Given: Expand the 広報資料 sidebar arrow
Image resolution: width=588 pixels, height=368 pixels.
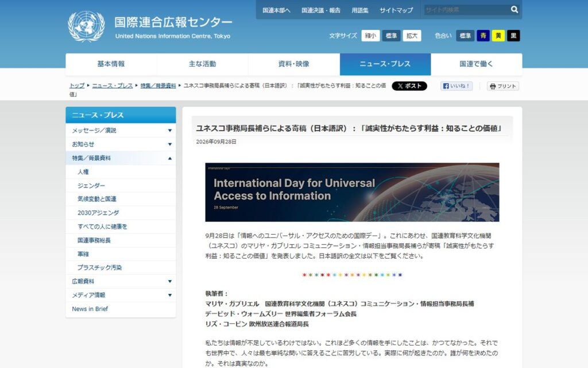Looking at the screenshot, I should 170,281.
